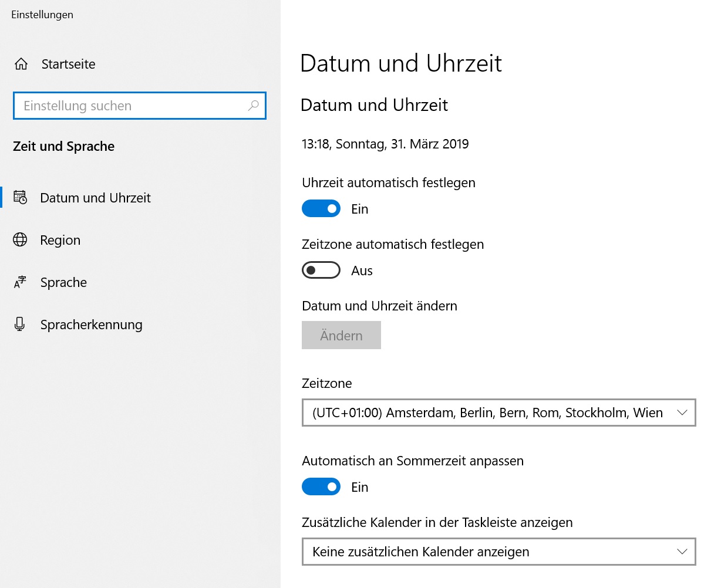The height and width of the screenshot is (588, 721).
Task: Click into the Einstellung suchen field
Action: [x=129, y=106]
